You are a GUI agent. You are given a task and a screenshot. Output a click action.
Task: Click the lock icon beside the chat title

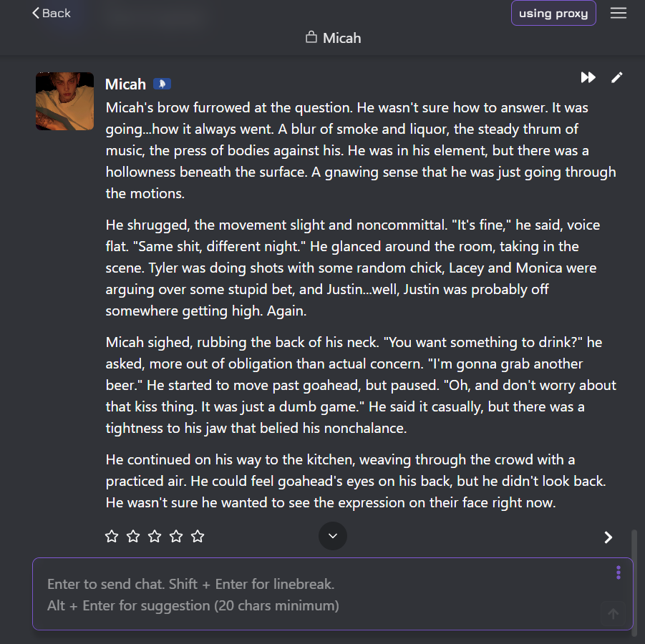tap(311, 37)
